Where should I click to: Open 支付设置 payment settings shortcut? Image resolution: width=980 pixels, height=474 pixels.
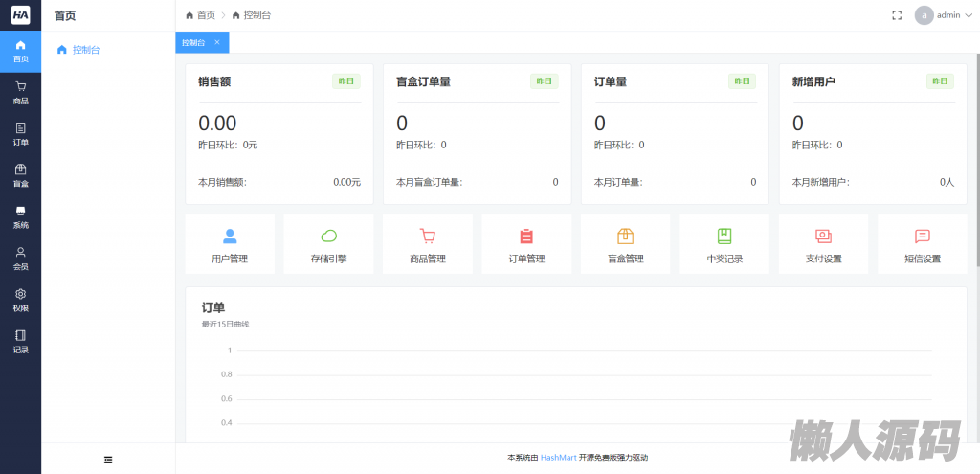[x=823, y=245]
